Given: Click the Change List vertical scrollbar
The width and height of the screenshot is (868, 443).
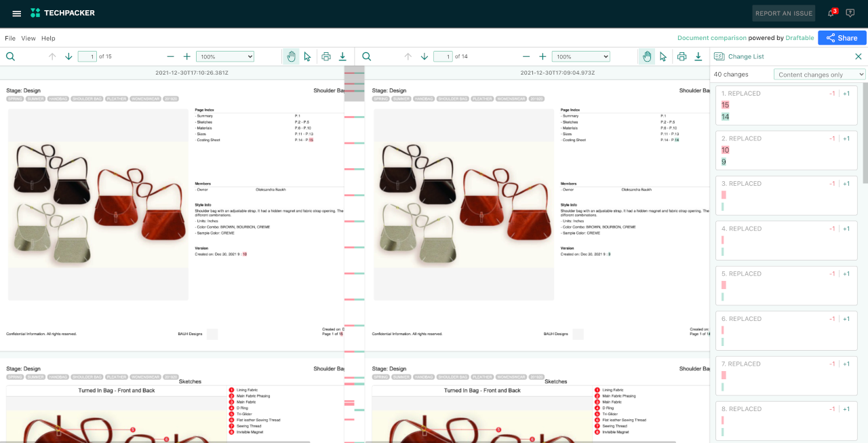Looking at the screenshot, I should [x=865, y=132].
